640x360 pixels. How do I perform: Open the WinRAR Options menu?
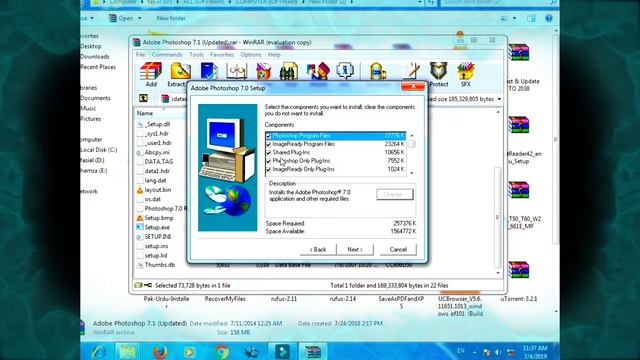[x=251, y=54]
